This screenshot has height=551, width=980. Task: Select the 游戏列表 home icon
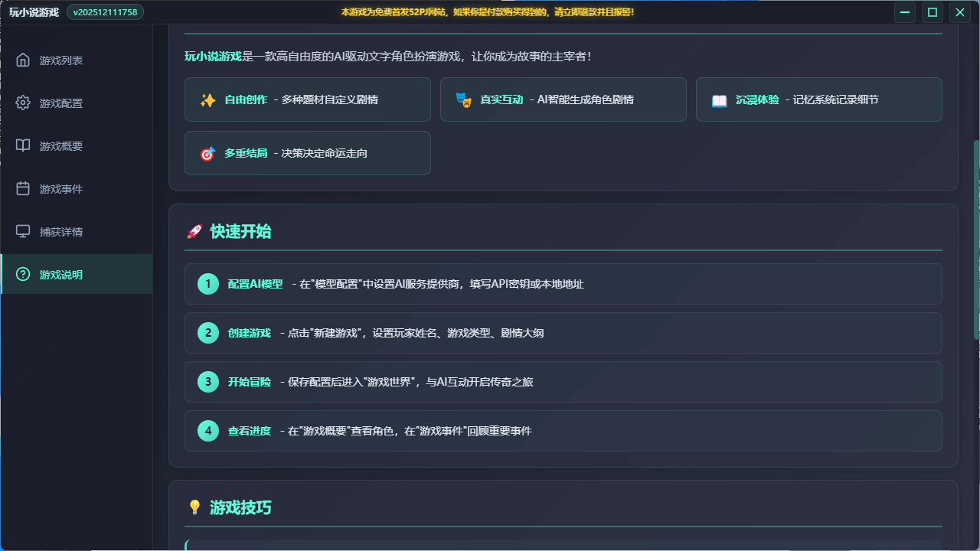click(23, 60)
